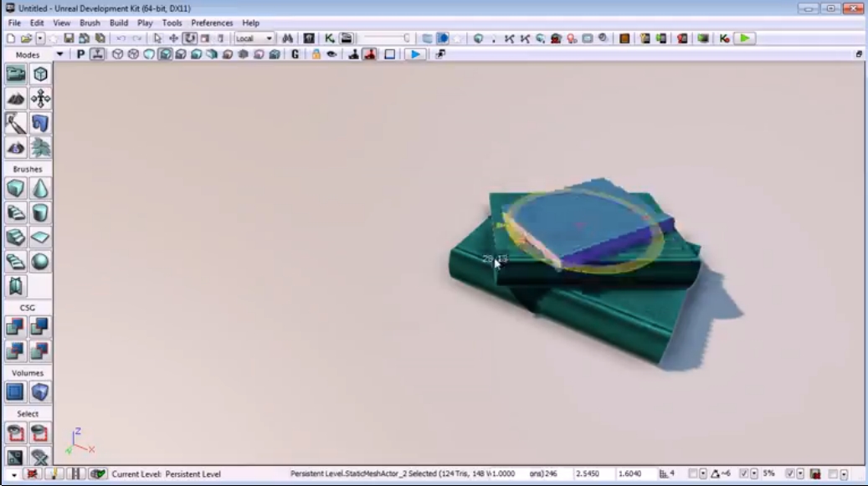
Task: Select the translate (move) widget tool
Action: click(x=173, y=38)
